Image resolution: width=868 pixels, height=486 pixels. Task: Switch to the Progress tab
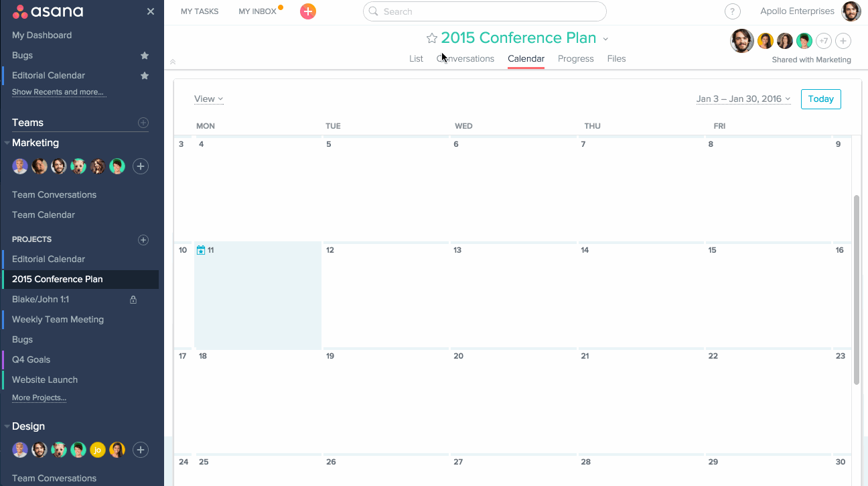click(575, 59)
